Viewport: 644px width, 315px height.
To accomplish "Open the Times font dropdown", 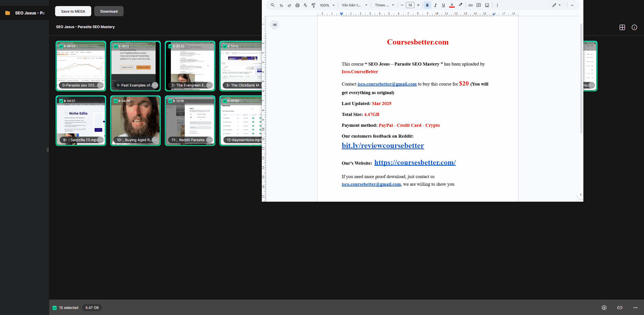I will [384, 5].
